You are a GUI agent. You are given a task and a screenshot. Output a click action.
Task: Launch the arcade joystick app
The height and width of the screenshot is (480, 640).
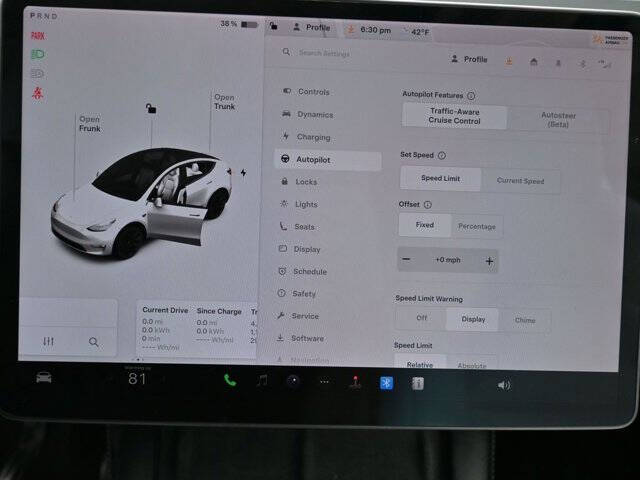tap(356, 382)
